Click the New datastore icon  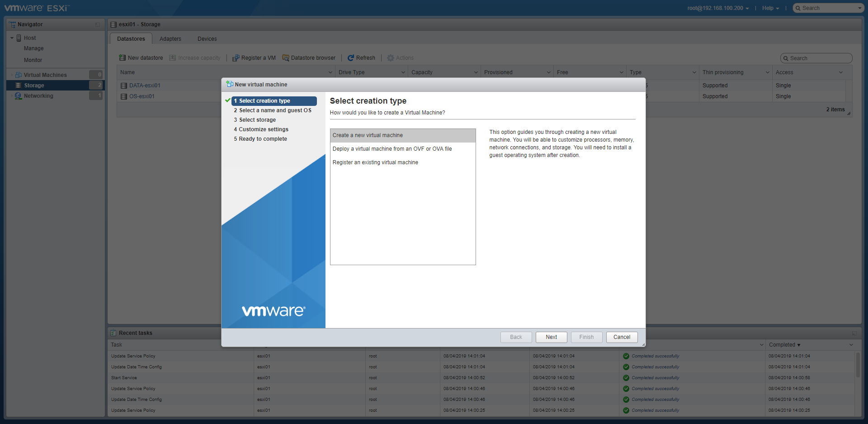pyautogui.click(x=122, y=58)
